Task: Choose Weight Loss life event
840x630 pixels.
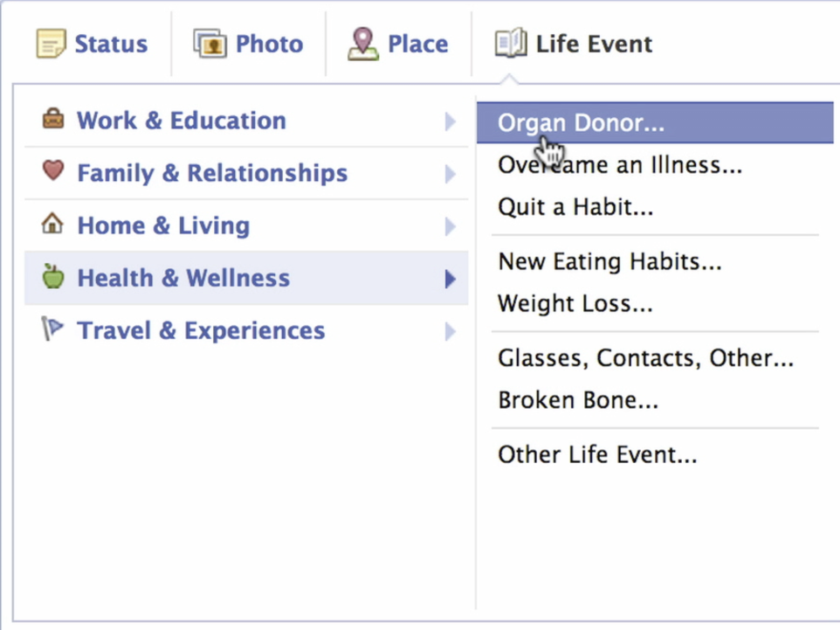Action: coord(575,304)
